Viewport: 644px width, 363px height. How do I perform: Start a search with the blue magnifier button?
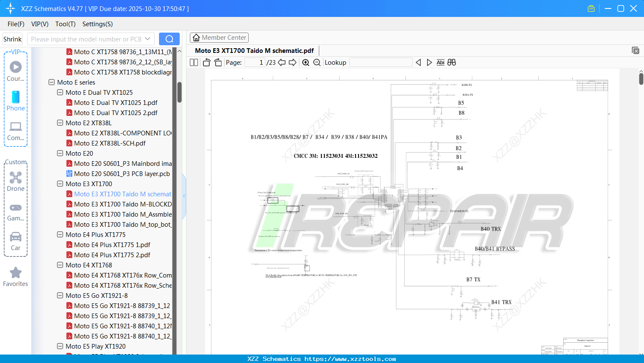click(169, 38)
